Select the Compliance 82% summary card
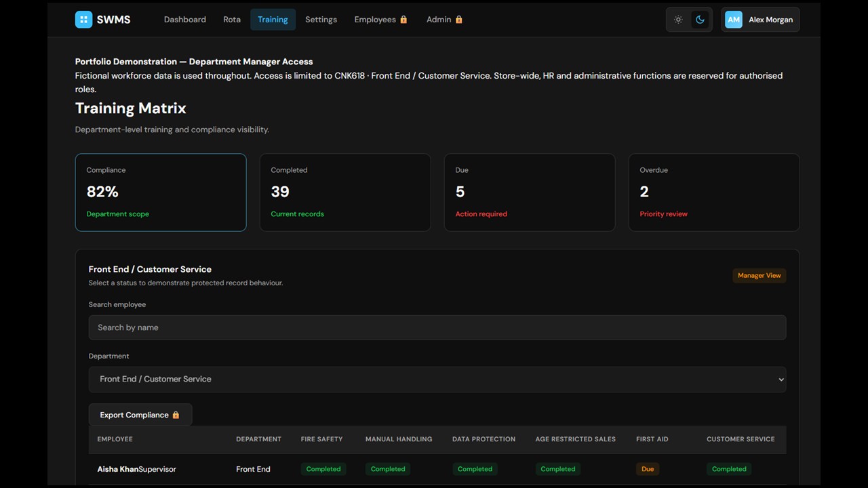Viewport: 868px width, 488px height. (x=161, y=192)
